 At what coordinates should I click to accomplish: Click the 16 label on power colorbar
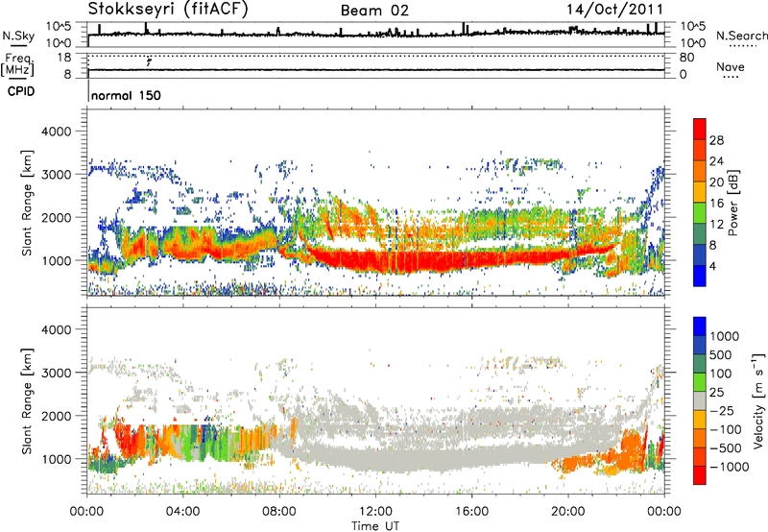pyautogui.click(x=716, y=203)
